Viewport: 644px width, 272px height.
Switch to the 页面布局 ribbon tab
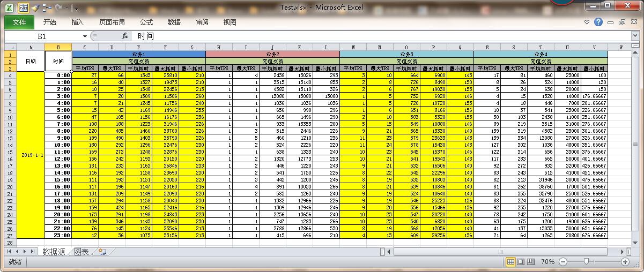(x=112, y=22)
